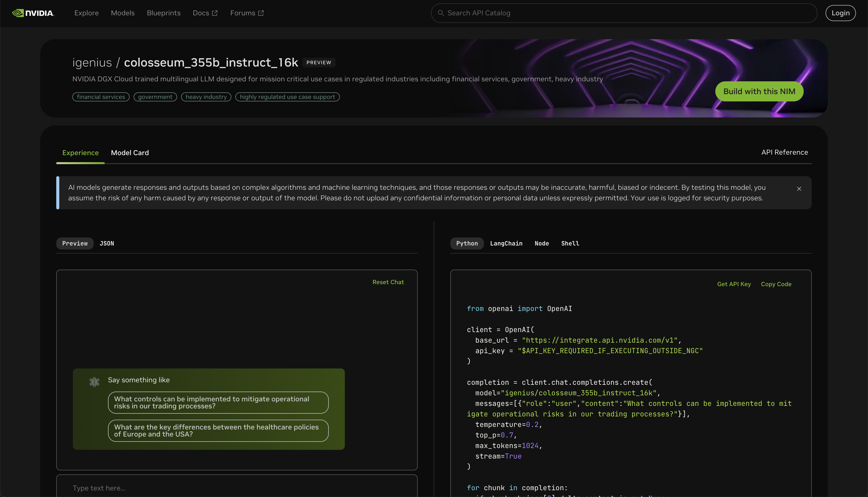
Task: Switch to the Experience tab
Action: pyautogui.click(x=80, y=153)
